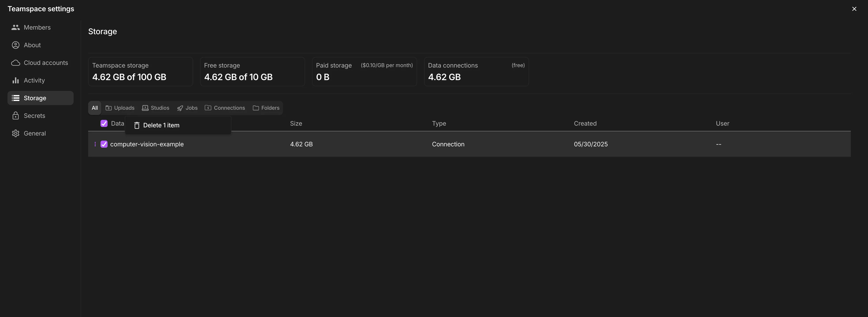Open the Connections tab
Image resolution: width=868 pixels, height=317 pixels.
(225, 108)
